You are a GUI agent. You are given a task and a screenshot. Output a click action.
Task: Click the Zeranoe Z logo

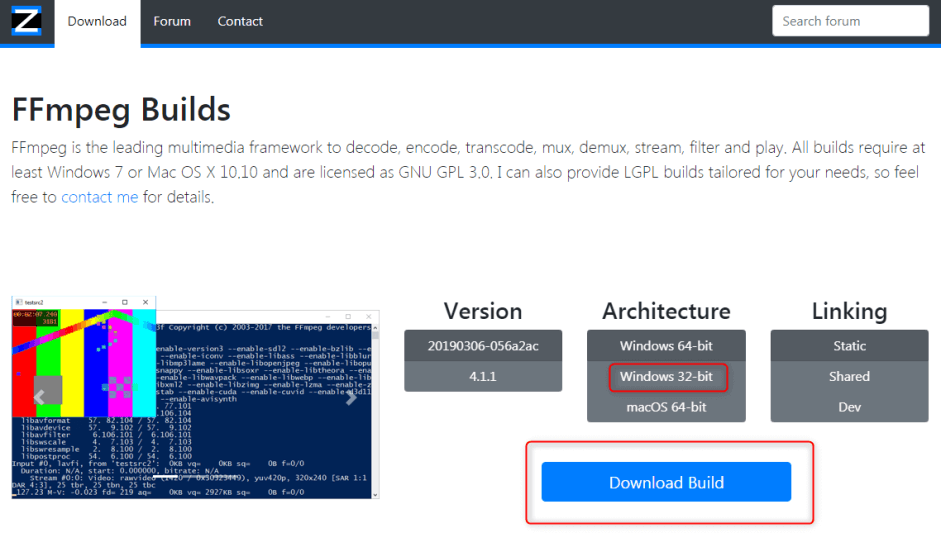click(x=26, y=21)
